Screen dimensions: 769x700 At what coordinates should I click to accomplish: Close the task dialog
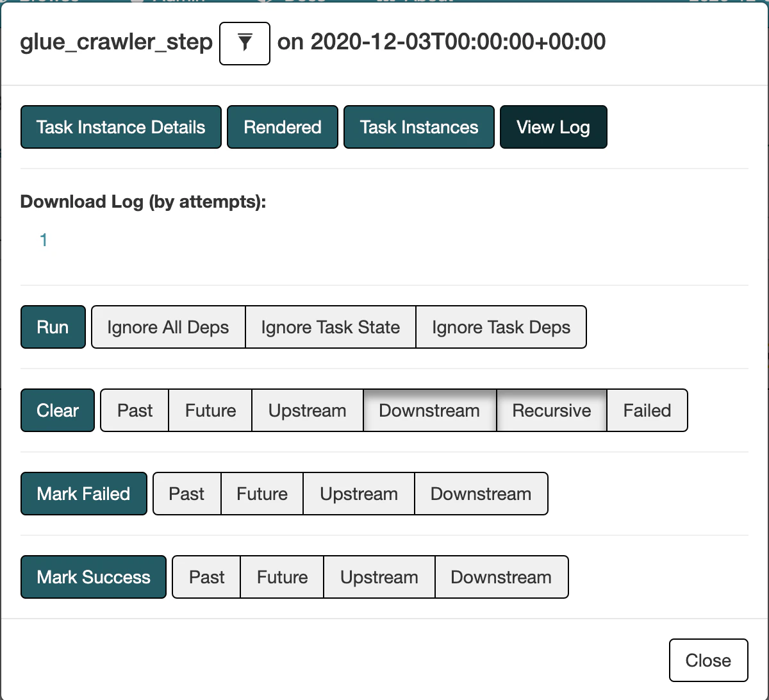(x=708, y=660)
